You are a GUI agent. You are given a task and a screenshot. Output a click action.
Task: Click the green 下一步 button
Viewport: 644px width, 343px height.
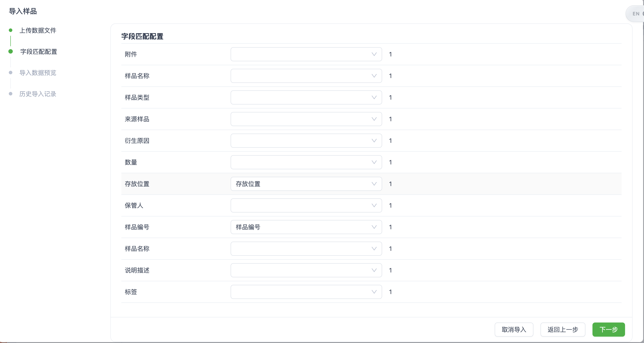coord(608,330)
